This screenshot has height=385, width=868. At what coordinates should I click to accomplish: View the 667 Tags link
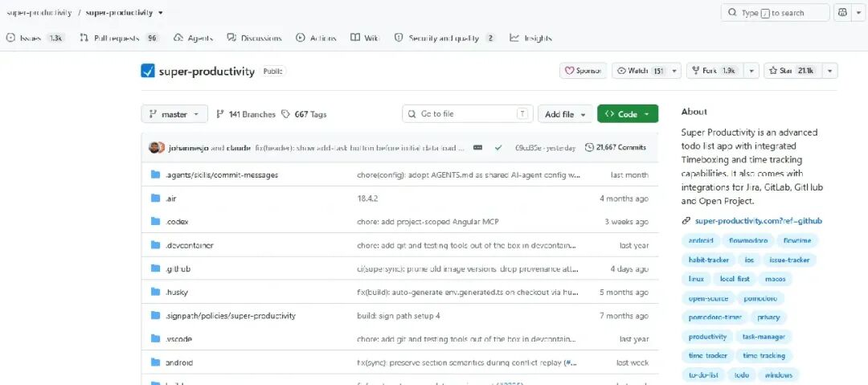point(304,114)
